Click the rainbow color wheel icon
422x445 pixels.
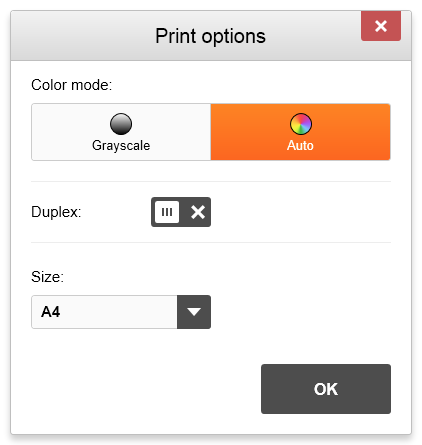point(301,124)
